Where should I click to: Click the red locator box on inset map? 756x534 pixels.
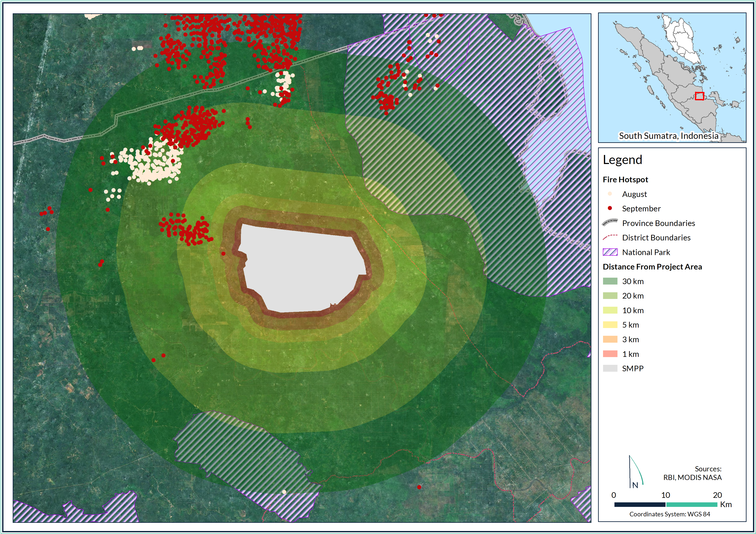699,96
